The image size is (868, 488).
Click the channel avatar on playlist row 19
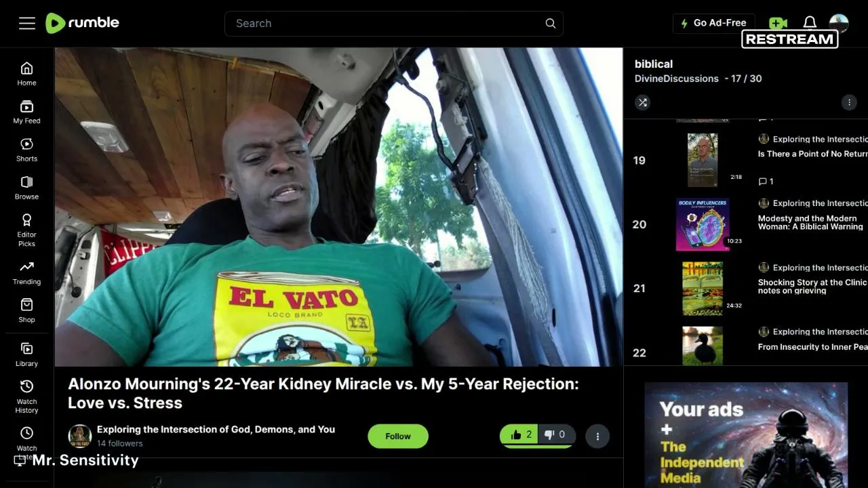coord(764,139)
